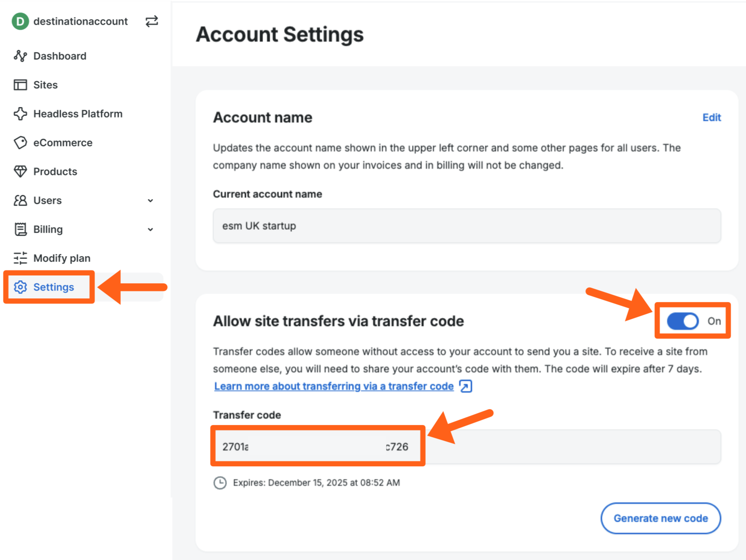Viewport: 746px width, 560px height.
Task: Turn off the site transfers toggle
Action: click(x=683, y=321)
